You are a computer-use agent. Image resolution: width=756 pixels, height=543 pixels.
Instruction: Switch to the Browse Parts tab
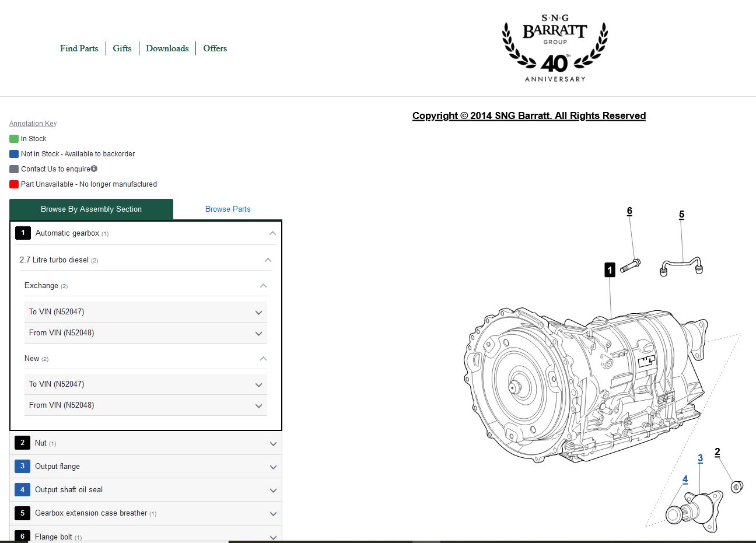[x=228, y=209]
